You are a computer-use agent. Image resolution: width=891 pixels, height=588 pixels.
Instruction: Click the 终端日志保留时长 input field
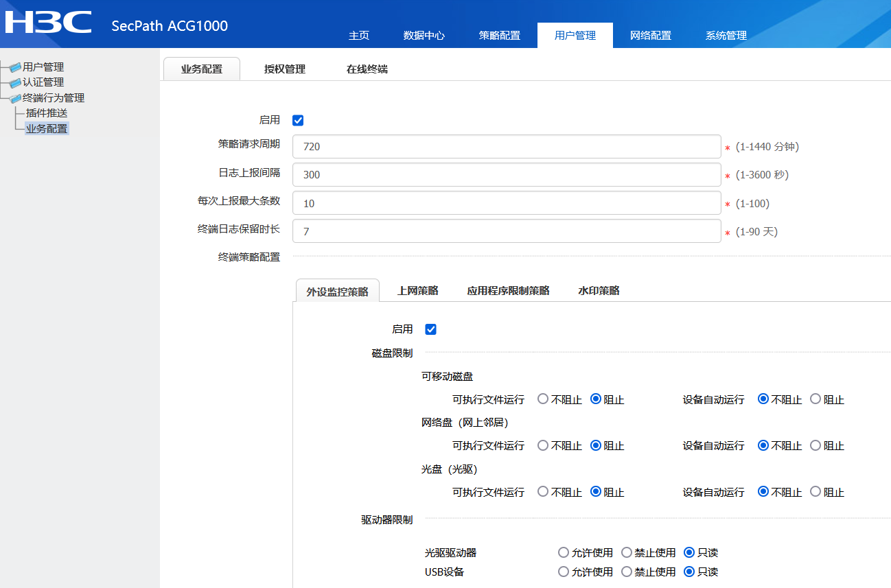tap(507, 231)
